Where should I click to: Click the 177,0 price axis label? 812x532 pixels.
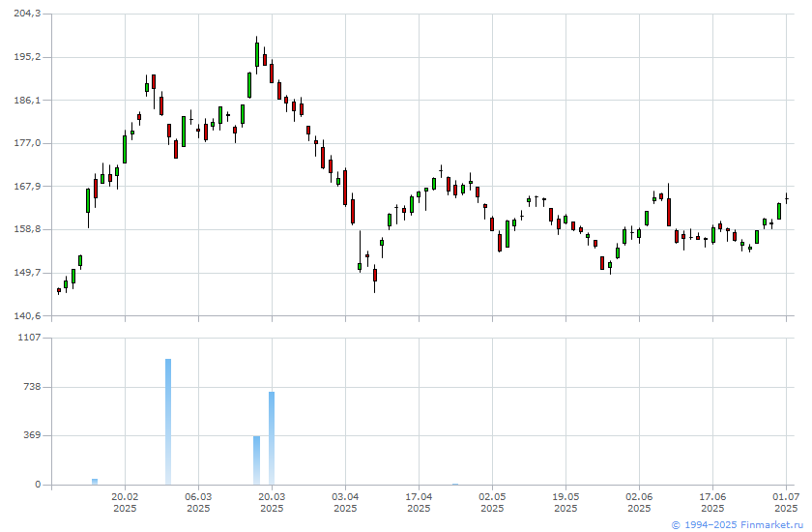point(27,143)
